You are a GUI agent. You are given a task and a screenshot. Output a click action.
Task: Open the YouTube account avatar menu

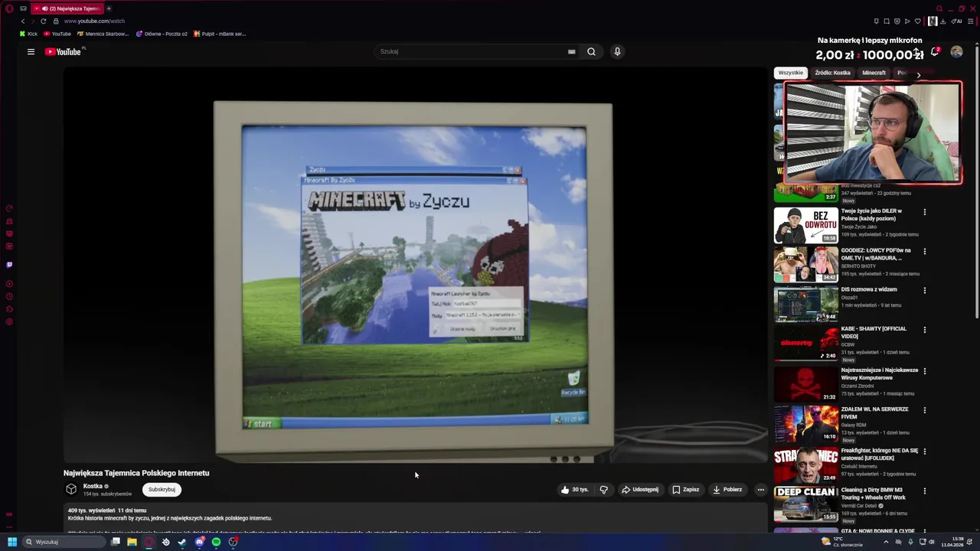(956, 52)
